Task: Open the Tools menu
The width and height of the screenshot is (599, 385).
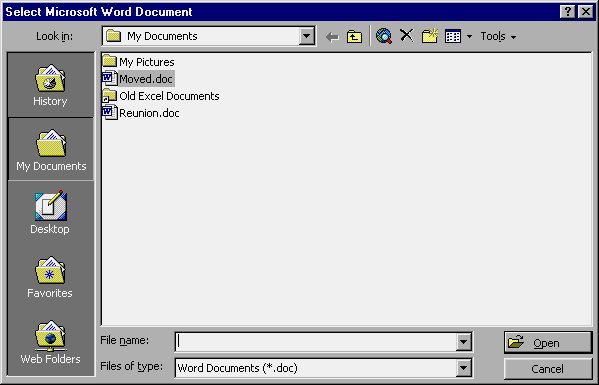Action: (x=498, y=37)
